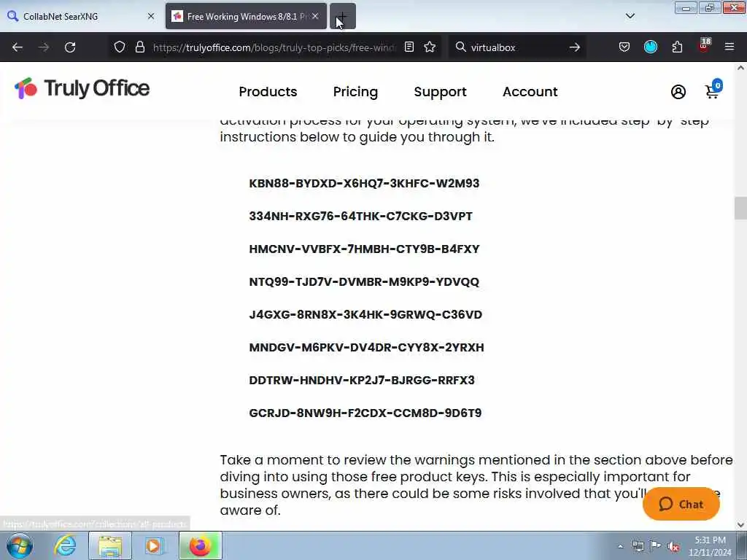747x560 pixels.
Task: Click the key GCRJD-8NW9H-F2CDX-CCM8D-9D6T9
Action: point(365,413)
